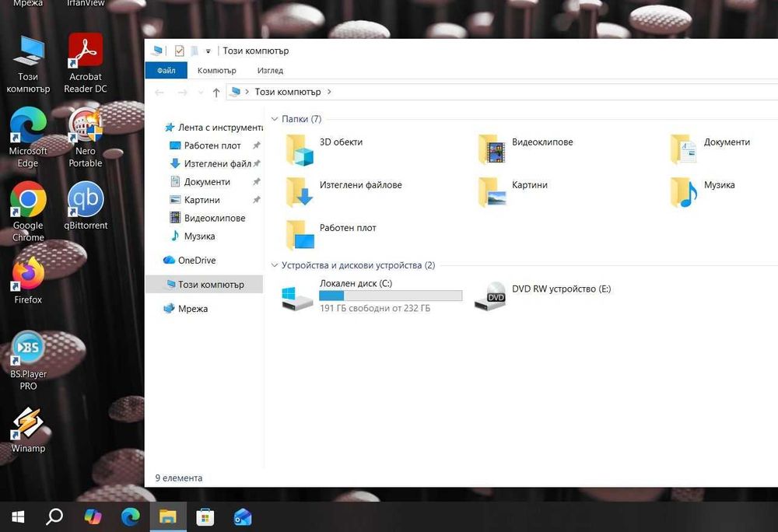778x532 pixels.
Task: Open Google Chrome desktop shortcut
Action: tap(28, 212)
